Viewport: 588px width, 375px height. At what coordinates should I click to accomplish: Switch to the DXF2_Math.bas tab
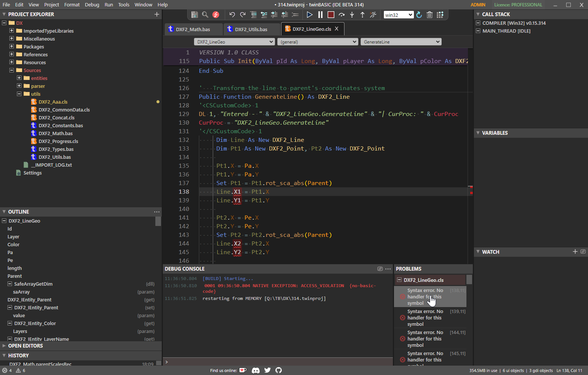pyautogui.click(x=194, y=29)
